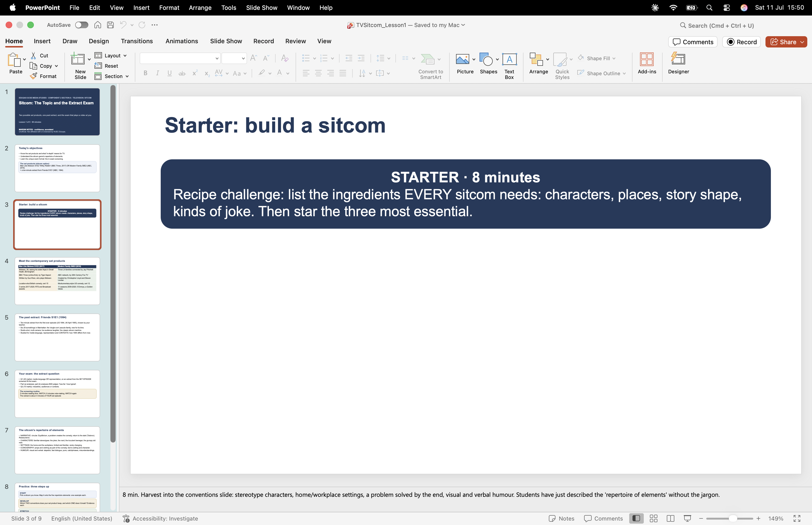
Task: Click the Cut scissors icon
Action: pyautogui.click(x=33, y=55)
